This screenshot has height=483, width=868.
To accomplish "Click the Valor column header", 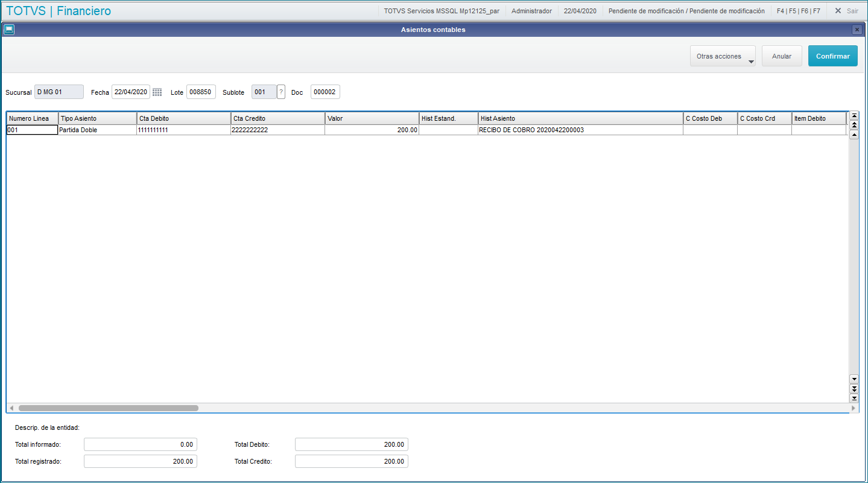I will click(372, 118).
